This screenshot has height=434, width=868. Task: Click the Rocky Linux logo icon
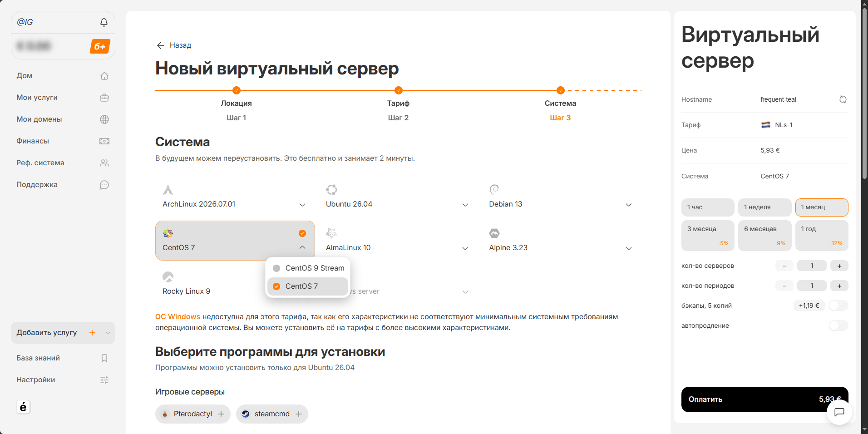[168, 277]
